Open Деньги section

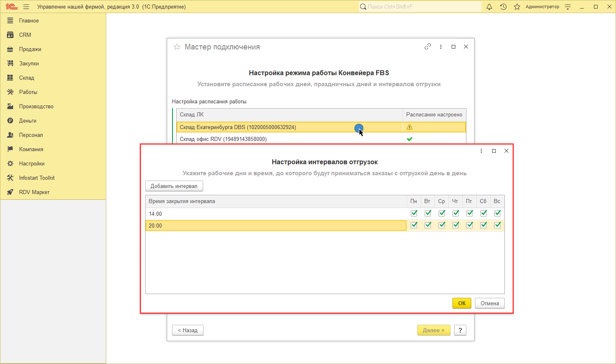(53, 121)
